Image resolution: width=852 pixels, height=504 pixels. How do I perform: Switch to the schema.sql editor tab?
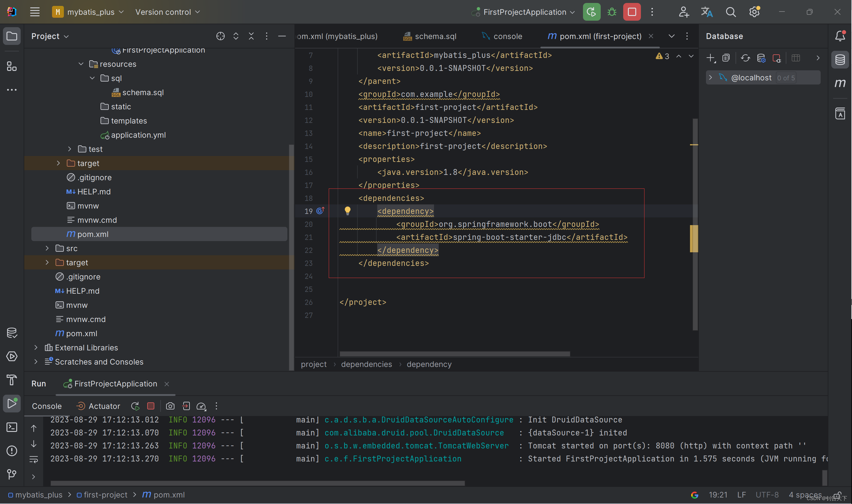(430, 36)
